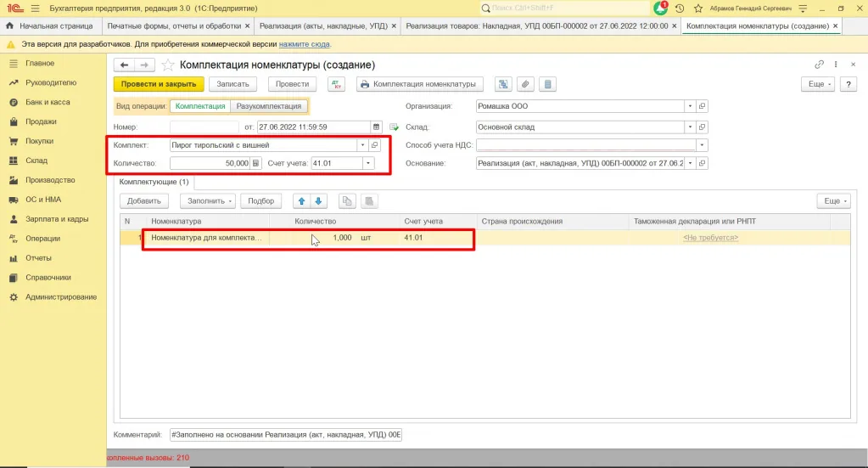
Task: Open the Склад dropdown list
Action: point(691,127)
